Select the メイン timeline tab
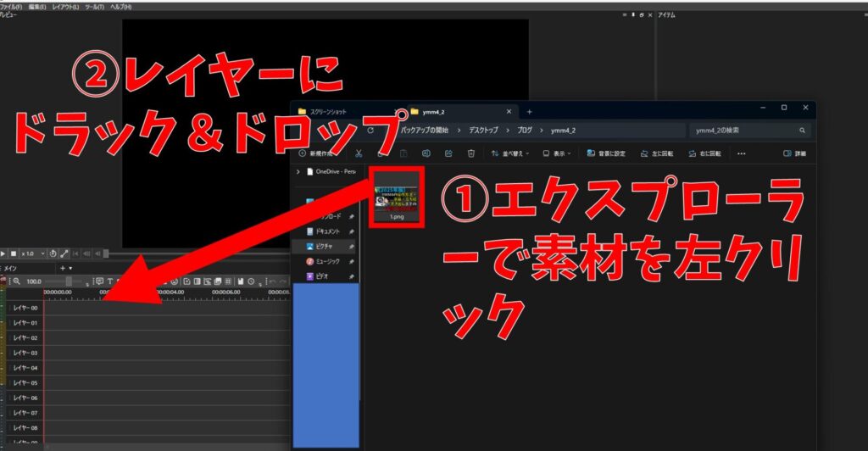The image size is (868, 451). (10, 269)
